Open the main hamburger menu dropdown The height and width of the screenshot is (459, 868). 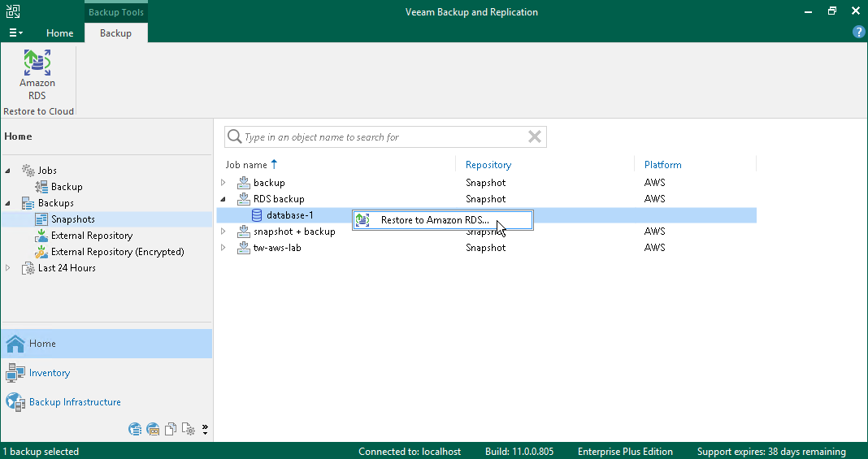15,33
